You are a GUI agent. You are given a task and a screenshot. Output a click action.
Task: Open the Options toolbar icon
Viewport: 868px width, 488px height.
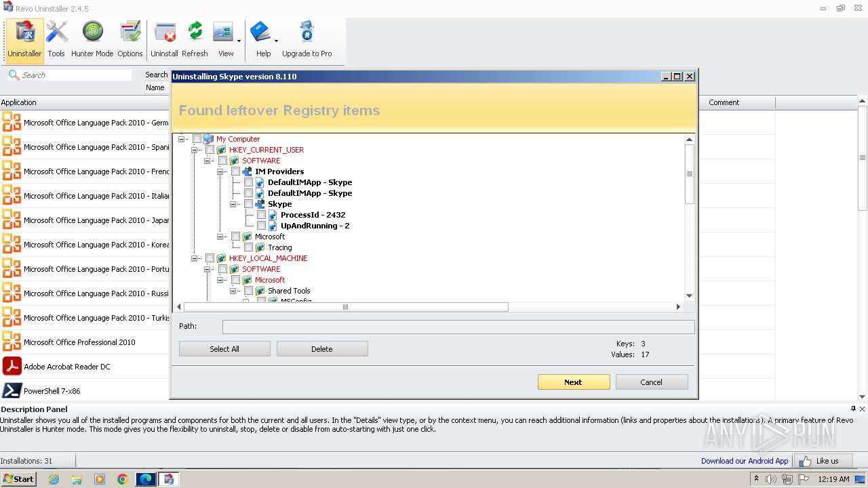130,32
